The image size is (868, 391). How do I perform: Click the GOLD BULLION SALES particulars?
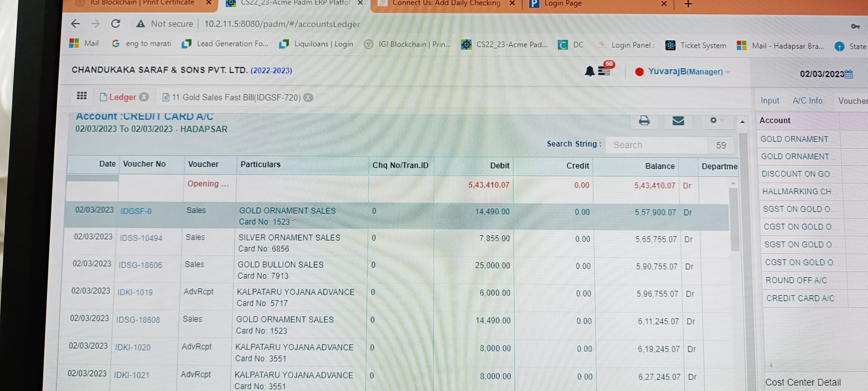[280, 265]
